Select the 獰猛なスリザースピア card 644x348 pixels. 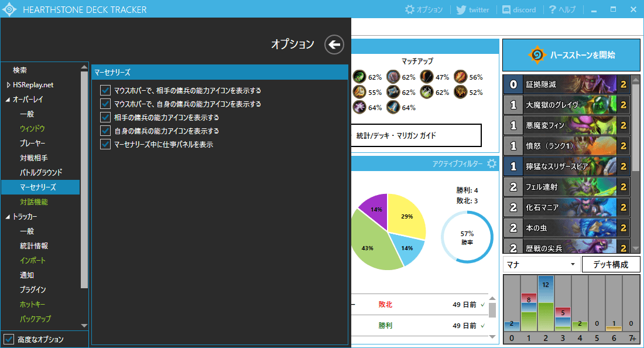567,166
